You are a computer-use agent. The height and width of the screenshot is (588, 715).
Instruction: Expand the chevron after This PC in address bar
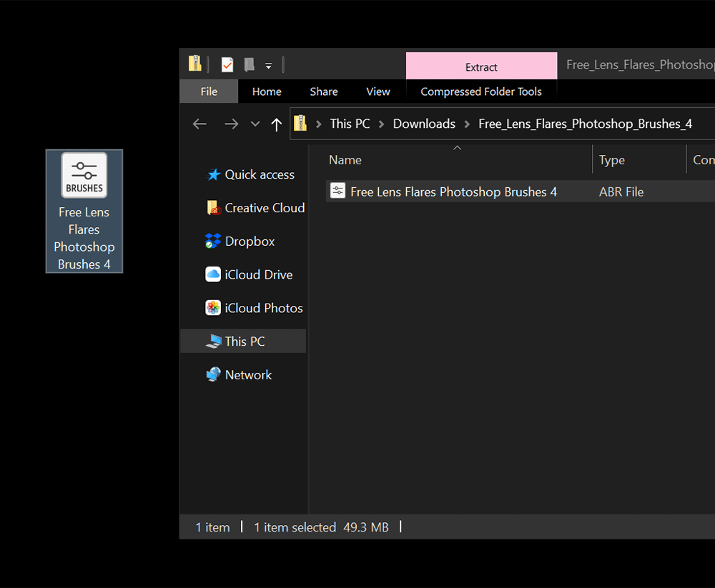coord(381,124)
